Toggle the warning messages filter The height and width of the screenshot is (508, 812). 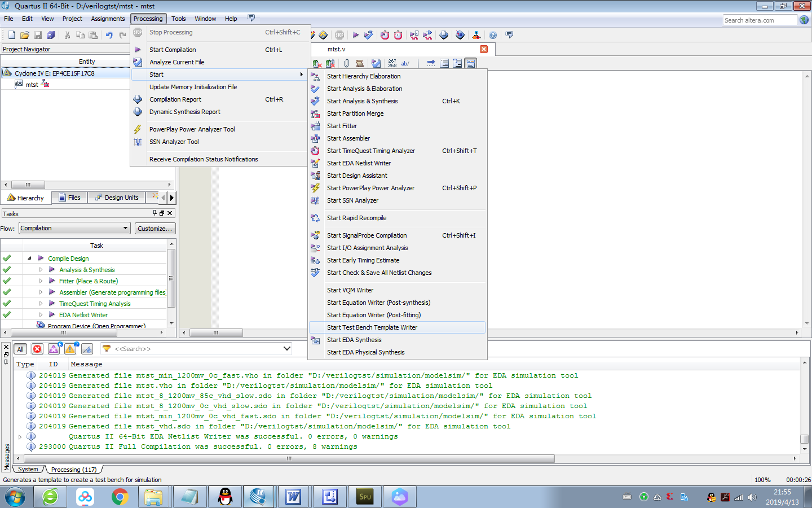(x=70, y=349)
